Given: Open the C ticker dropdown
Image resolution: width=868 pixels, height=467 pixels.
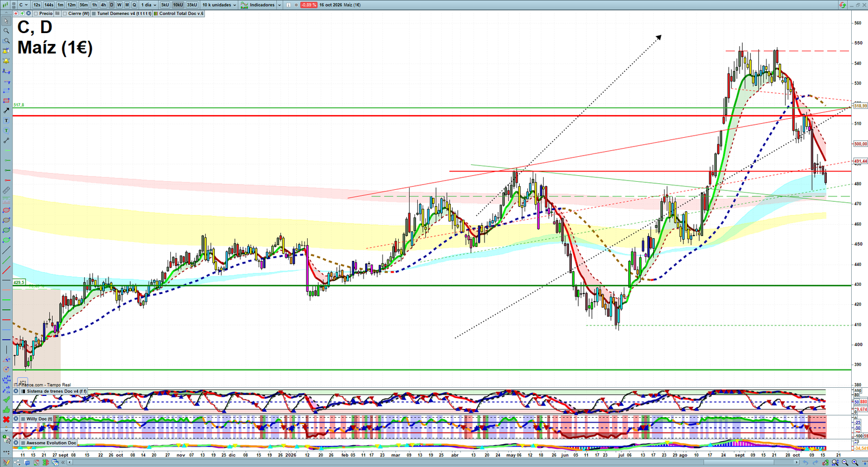Looking at the screenshot, I should click(x=23, y=5).
